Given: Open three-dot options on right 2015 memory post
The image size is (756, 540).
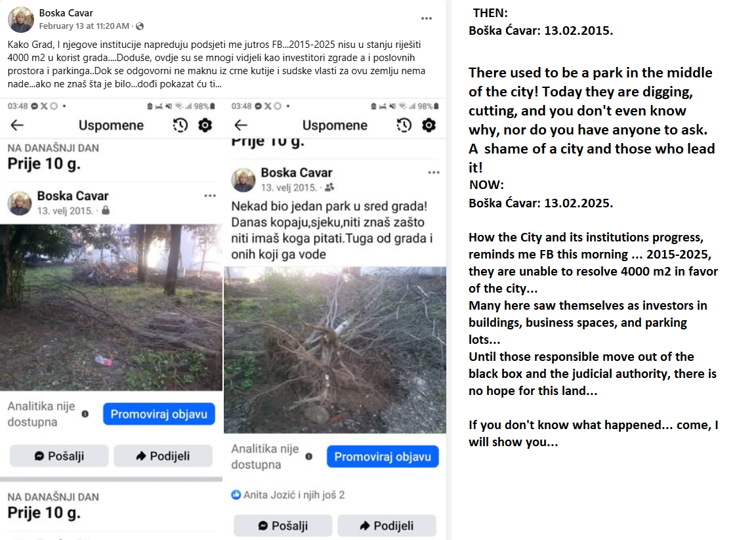Looking at the screenshot, I should click(433, 173).
